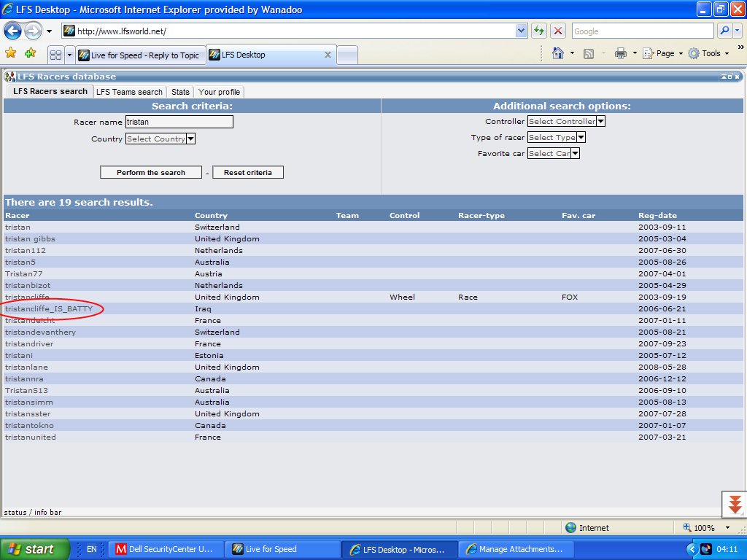Open the Select Type racer dropdown
The height and width of the screenshot is (560, 747).
557,138
